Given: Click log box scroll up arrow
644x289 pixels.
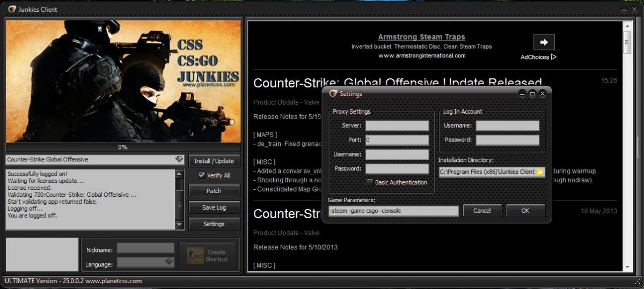Looking at the screenshot, I should (x=180, y=174).
